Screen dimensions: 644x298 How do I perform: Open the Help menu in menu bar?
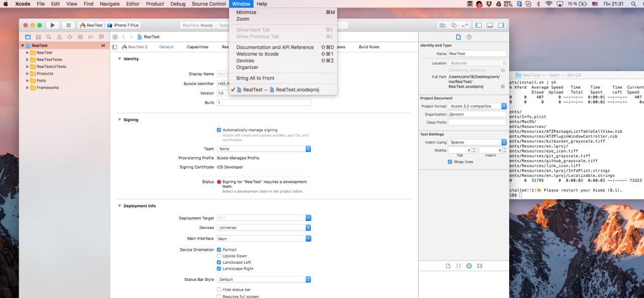[262, 4]
